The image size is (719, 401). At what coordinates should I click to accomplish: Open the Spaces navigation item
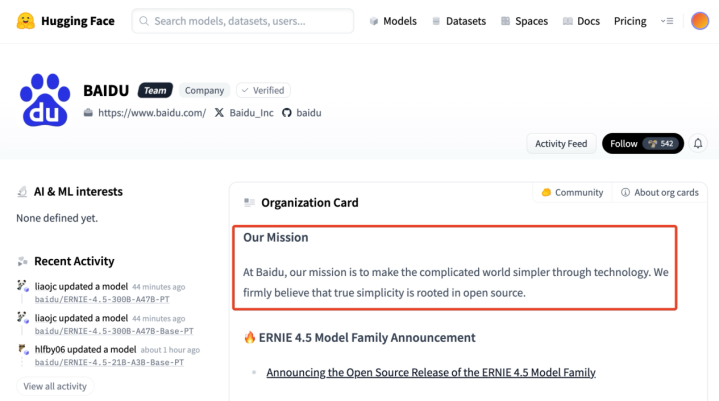[x=524, y=21]
